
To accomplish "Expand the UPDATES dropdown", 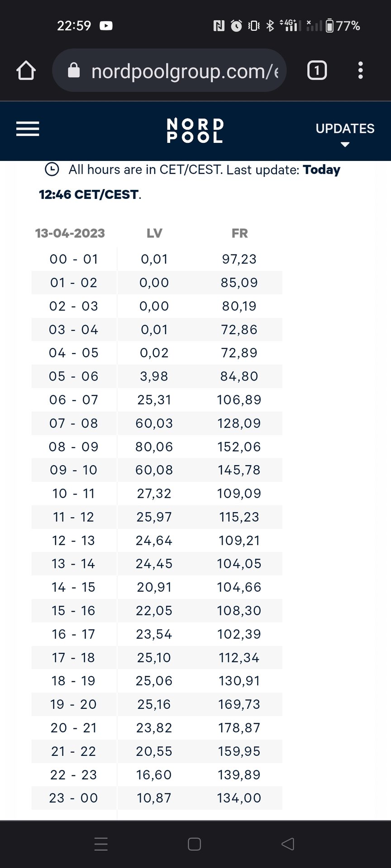I will pyautogui.click(x=345, y=129).
